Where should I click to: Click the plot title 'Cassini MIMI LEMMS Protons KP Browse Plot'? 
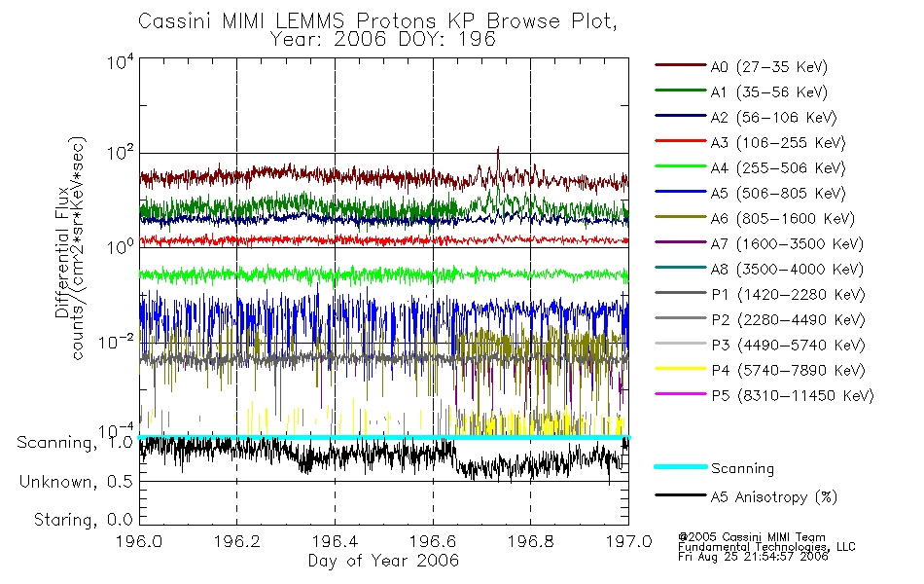377,21
